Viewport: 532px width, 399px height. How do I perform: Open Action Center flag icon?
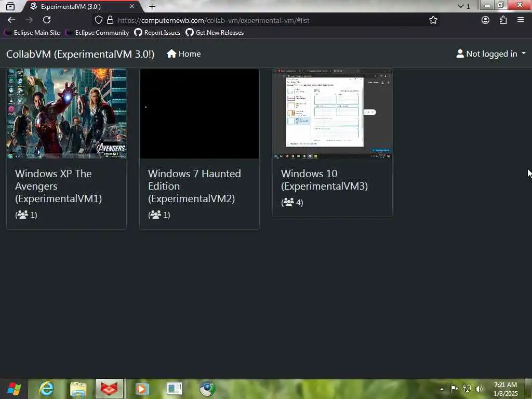[454, 389]
